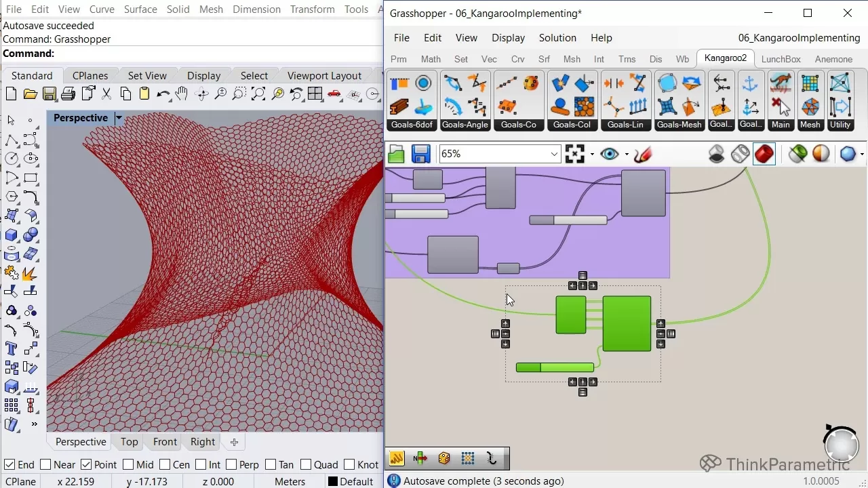Toggle the End osnap checkbox
The width and height of the screenshot is (868, 488).
9,464
